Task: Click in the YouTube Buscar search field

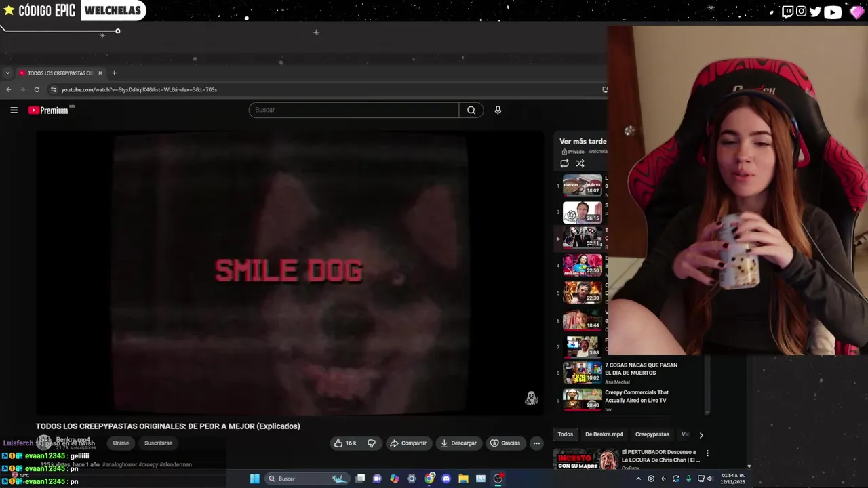Action: click(x=353, y=110)
